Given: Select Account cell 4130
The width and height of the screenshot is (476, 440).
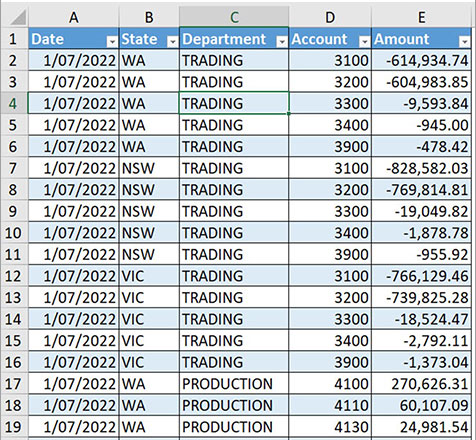Looking at the screenshot, I should [330, 427].
